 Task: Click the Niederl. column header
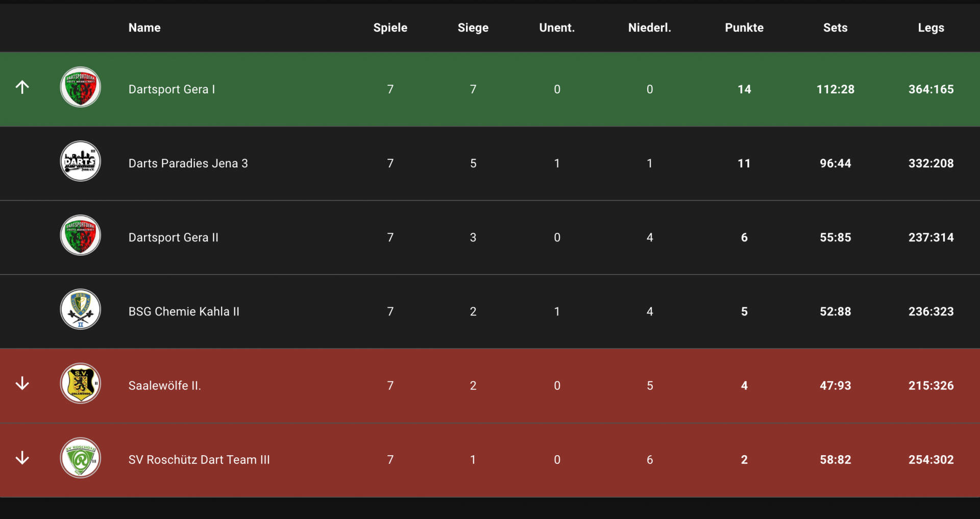(x=649, y=28)
